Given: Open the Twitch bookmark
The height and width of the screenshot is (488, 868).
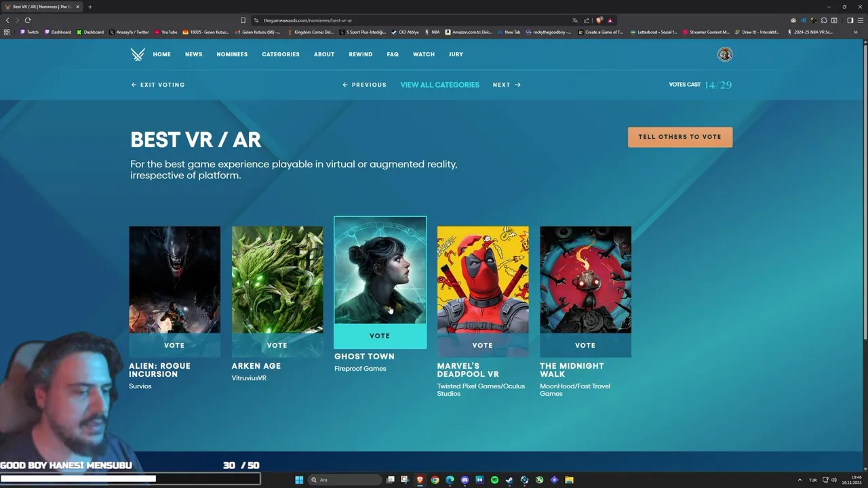Looking at the screenshot, I should coord(29,32).
